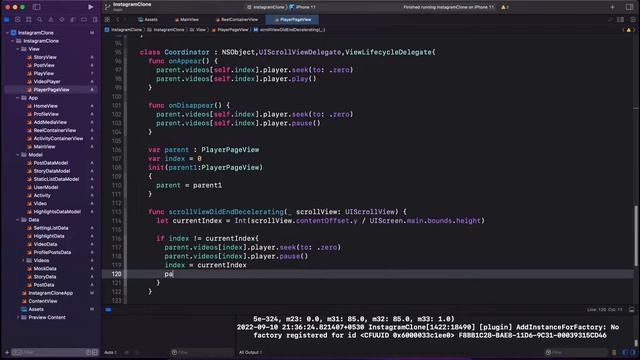The width and height of the screenshot is (640, 360).
Task: Open the related items grid icon
Action: click(107, 20)
